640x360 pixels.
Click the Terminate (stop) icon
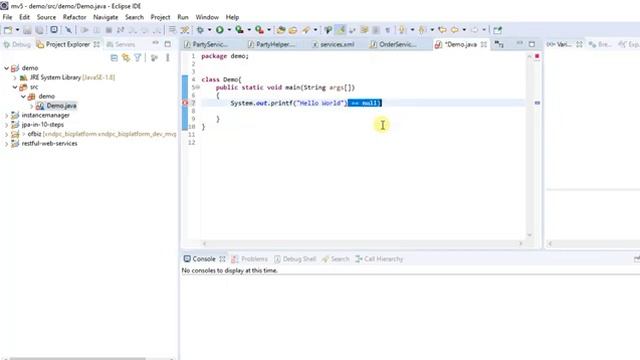[x=109, y=30]
